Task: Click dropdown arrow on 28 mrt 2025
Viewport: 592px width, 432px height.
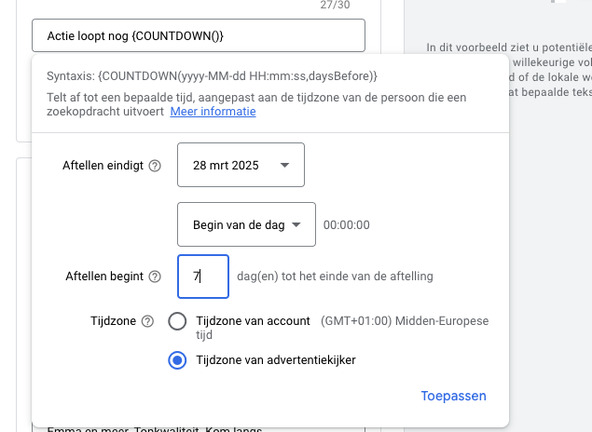Action: [x=285, y=165]
